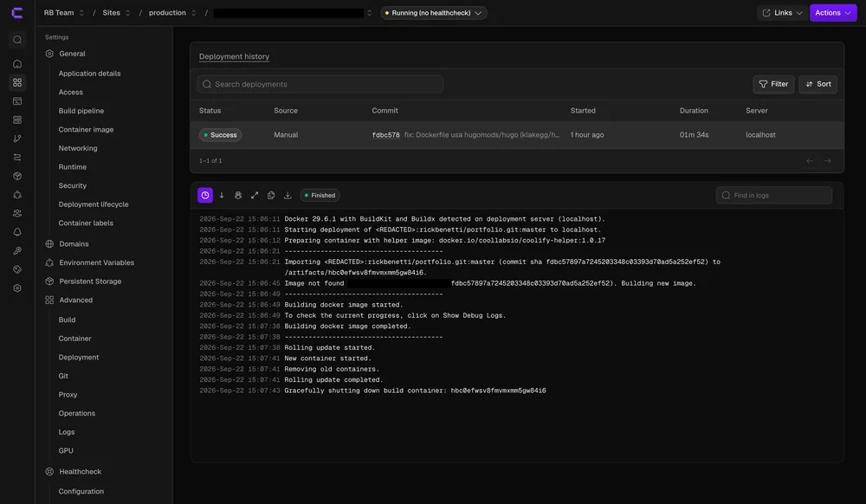Open Persistent Storage section
The height and width of the screenshot is (504, 866).
coord(90,281)
